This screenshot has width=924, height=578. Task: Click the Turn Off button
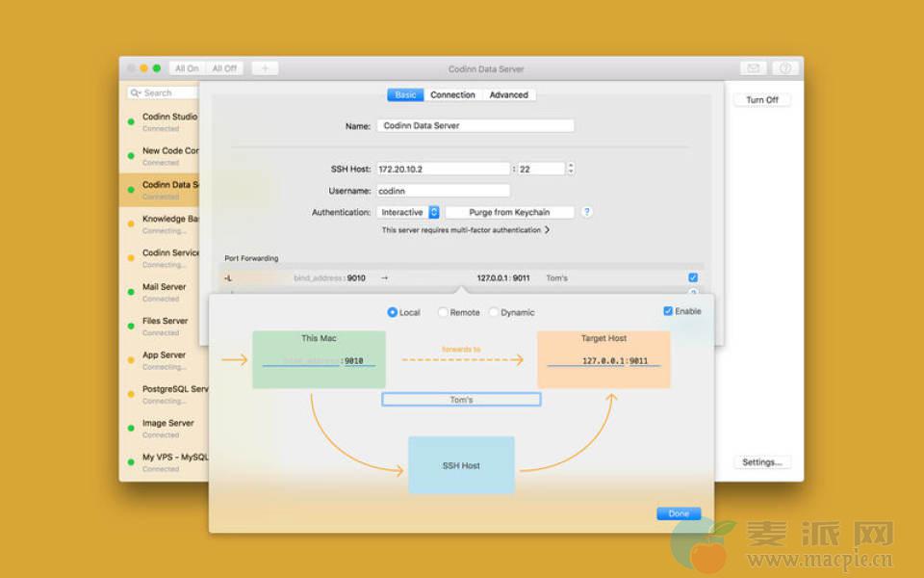click(x=761, y=100)
